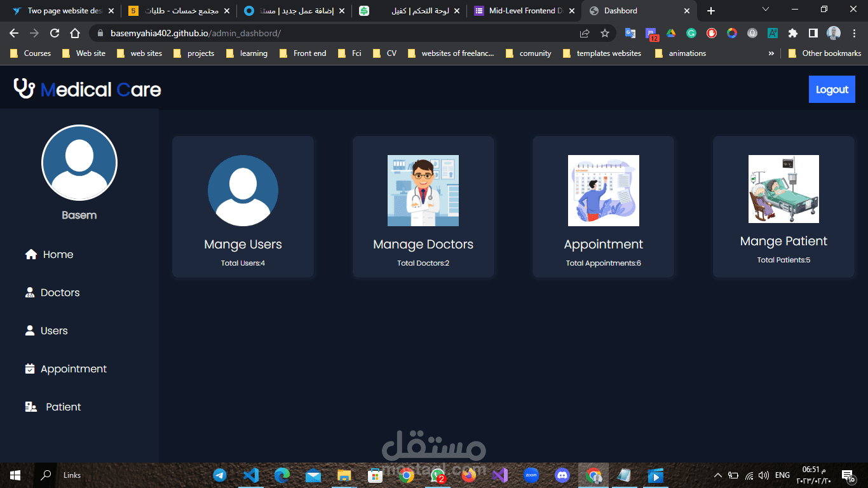Bookmark this page using the star icon

pyautogui.click(x=604, y=32)
